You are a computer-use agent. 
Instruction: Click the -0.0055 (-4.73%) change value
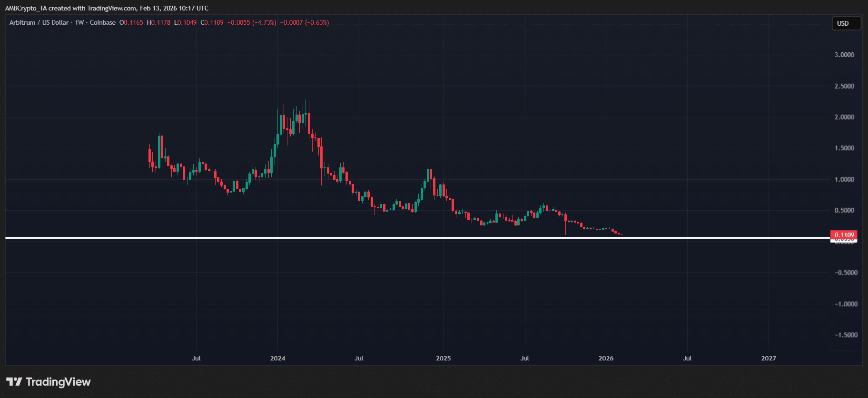coord(252,22)
